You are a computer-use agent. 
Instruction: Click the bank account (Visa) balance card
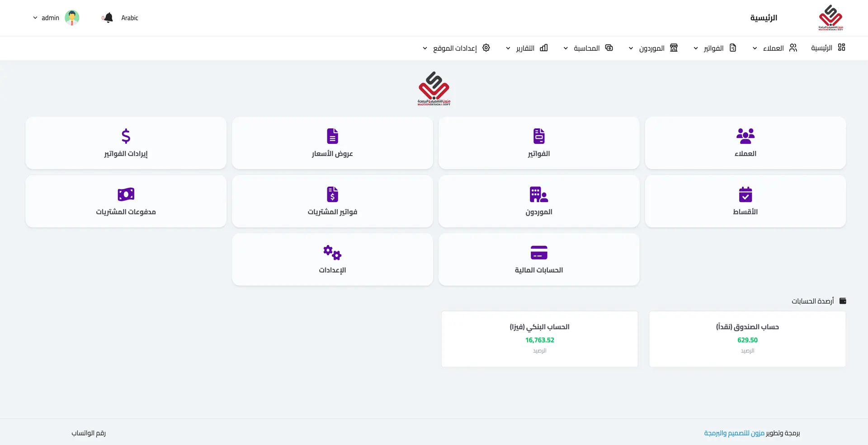coord(539,339)
